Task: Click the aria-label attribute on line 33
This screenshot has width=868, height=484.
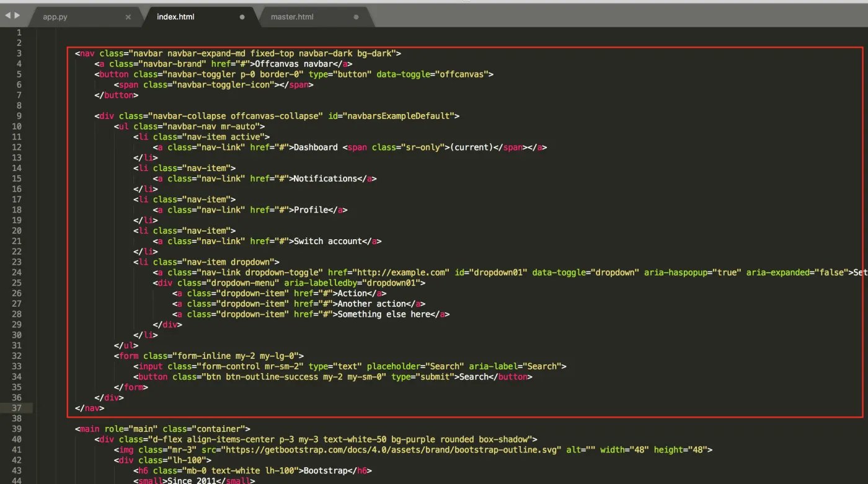Action: pyautogui.click(x=515, y=366)
